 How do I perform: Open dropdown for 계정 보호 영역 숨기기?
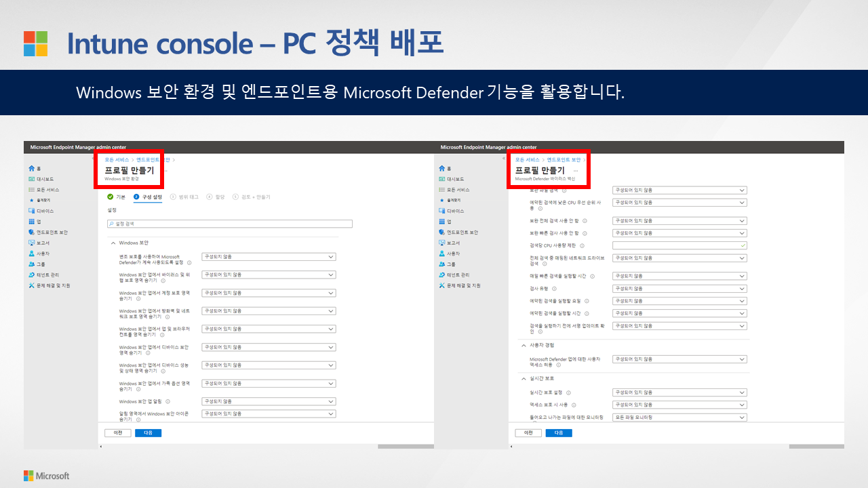pyautogui.click(x=269, y=293)
